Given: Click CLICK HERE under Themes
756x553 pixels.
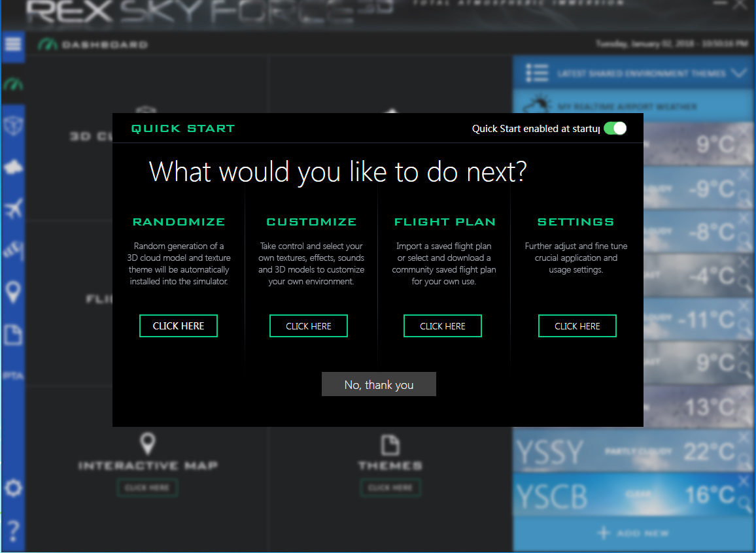Looking at the screenshot, I should (390, 488).
